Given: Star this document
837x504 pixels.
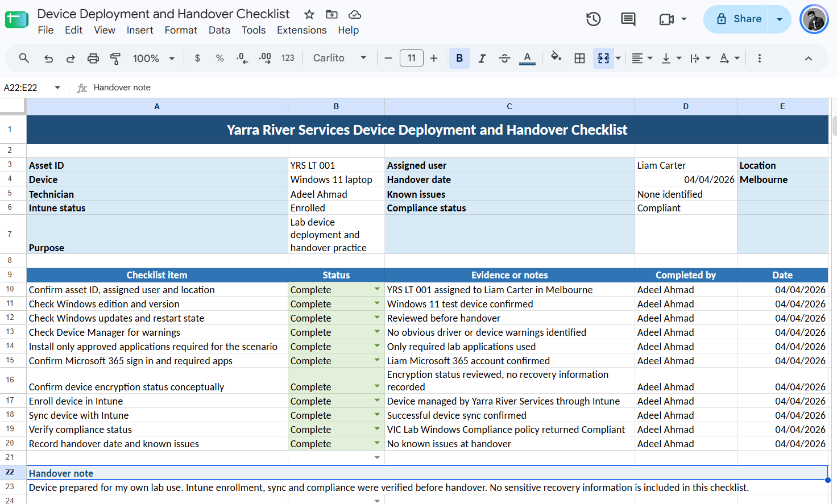Looking at the screenshot, I should pos(309,14).
